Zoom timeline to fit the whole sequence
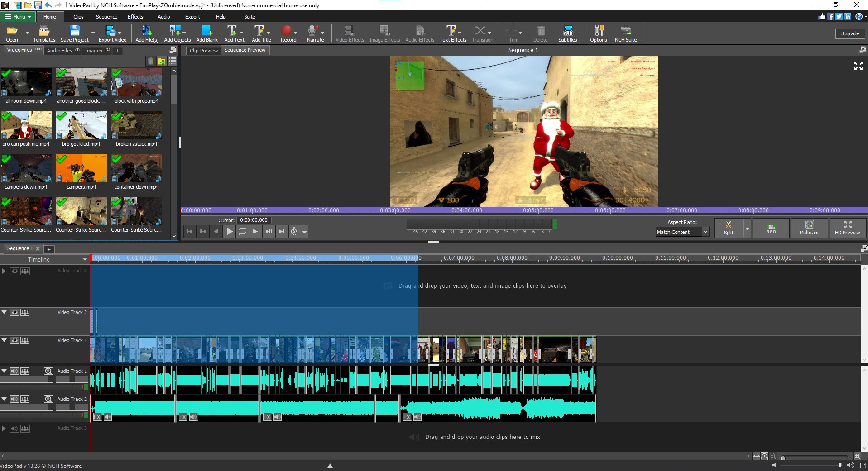Image resolution: width=868 pixels, height=471 pixels. [756, 456]
